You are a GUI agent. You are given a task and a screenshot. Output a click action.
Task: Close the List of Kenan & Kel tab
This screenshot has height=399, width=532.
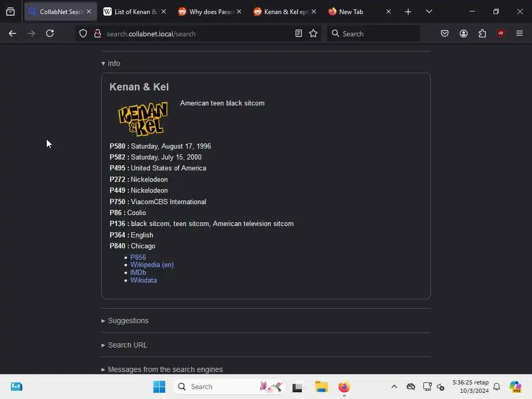pyautogui.click(x=164, y=11)
